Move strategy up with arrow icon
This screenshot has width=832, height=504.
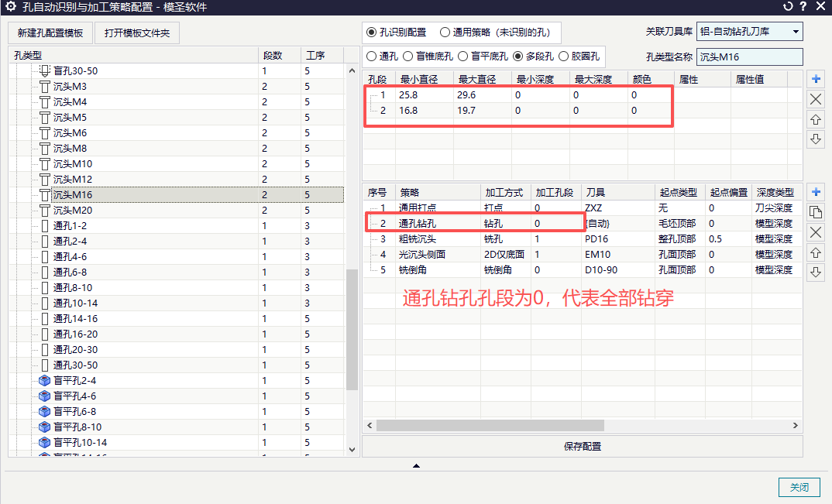coord(816,253)
